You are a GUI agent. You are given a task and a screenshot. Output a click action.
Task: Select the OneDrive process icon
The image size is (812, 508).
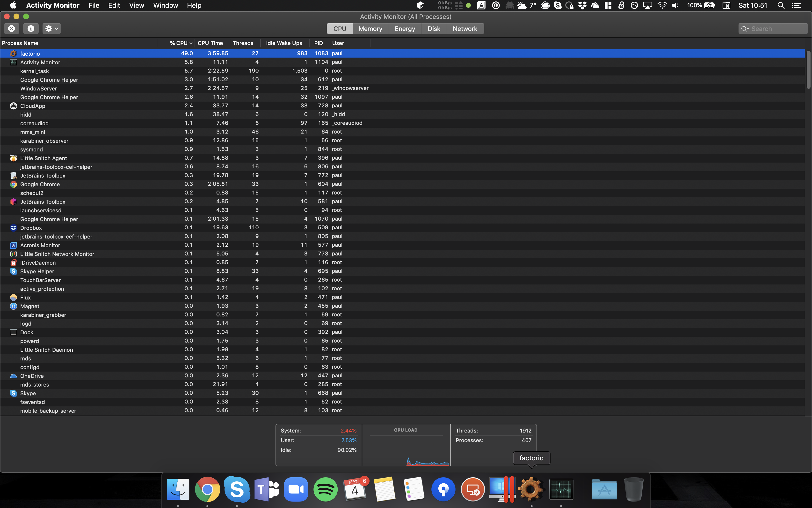click(x=14, y=376)
